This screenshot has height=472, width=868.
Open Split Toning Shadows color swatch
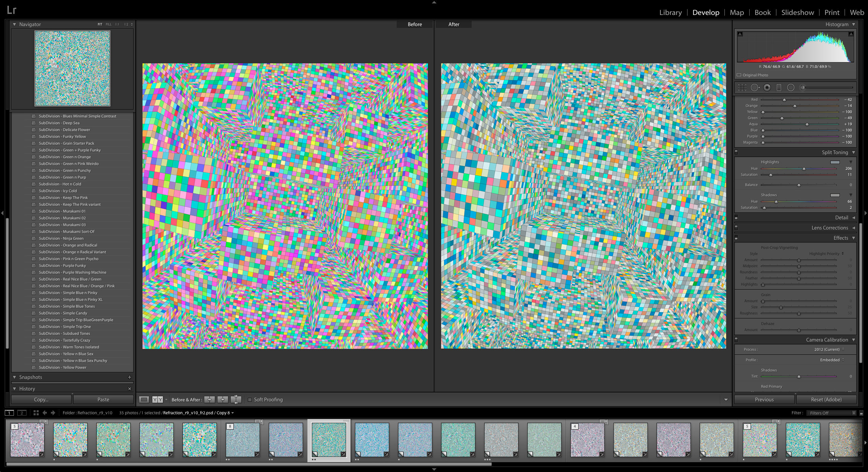pyautogui.click(x=835, y=195)
